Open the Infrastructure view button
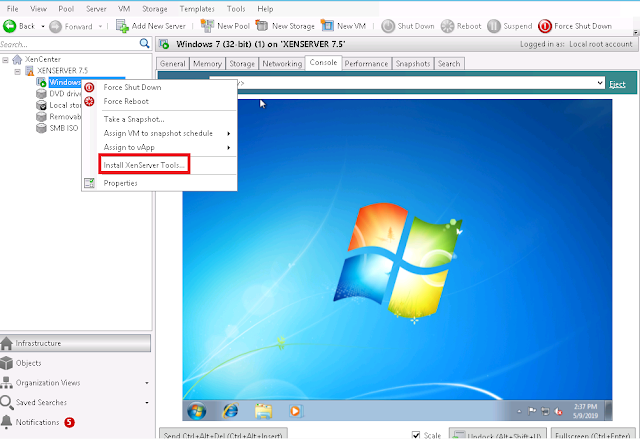 point(76,343)
